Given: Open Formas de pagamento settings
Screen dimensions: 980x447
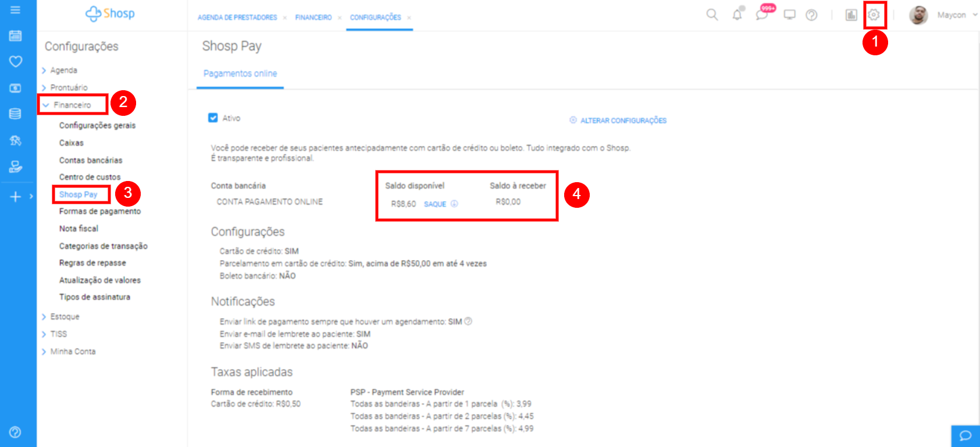Looking at the screenshot, I should pos(99,211).
